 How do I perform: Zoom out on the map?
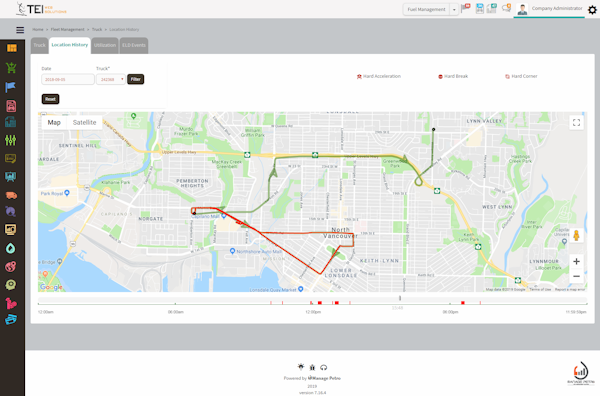coord(576,276)
